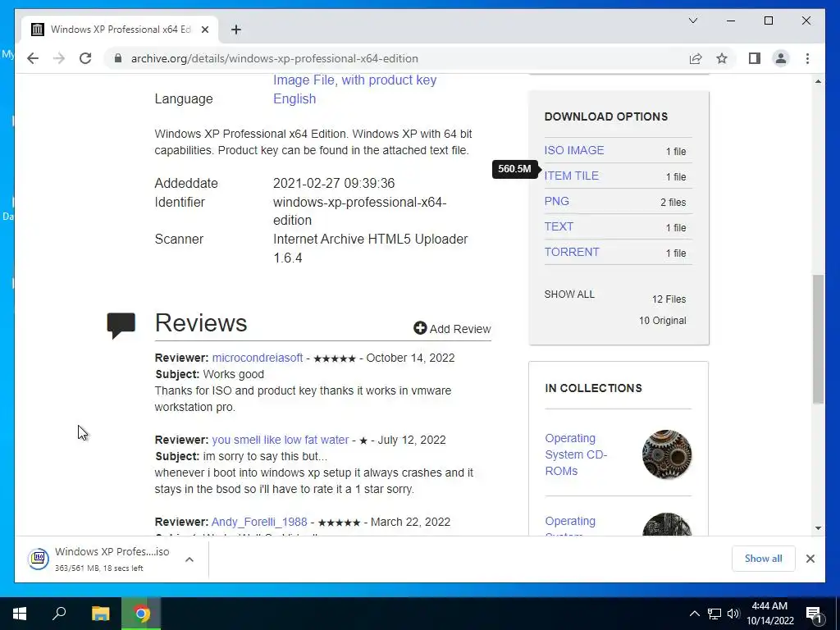
Task: Click the scrollbar up arrow
Action: (818, 81)
